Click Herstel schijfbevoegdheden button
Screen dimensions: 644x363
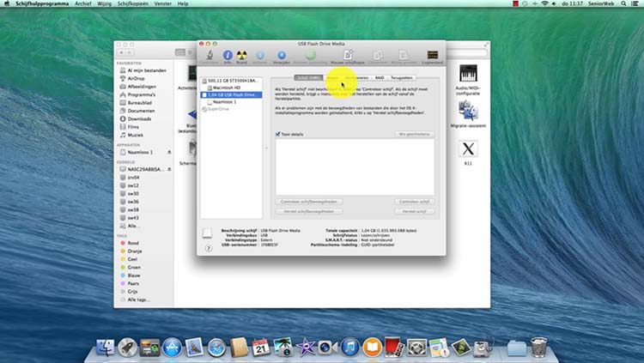[x=309, y=211]
